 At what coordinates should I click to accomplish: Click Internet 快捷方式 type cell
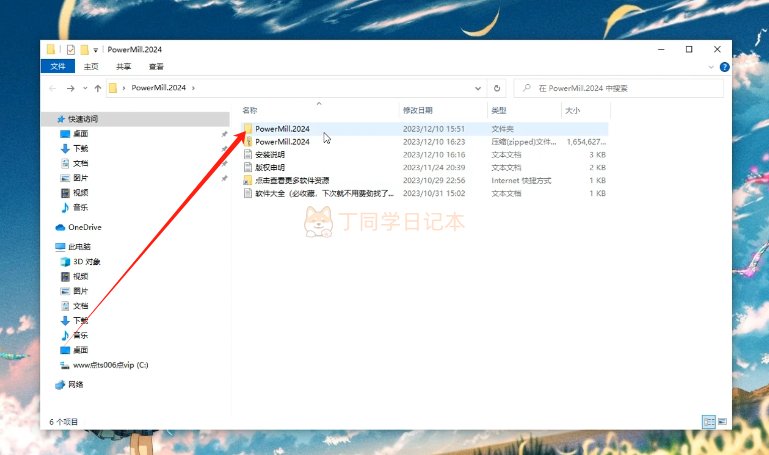[x=521, y=180]
